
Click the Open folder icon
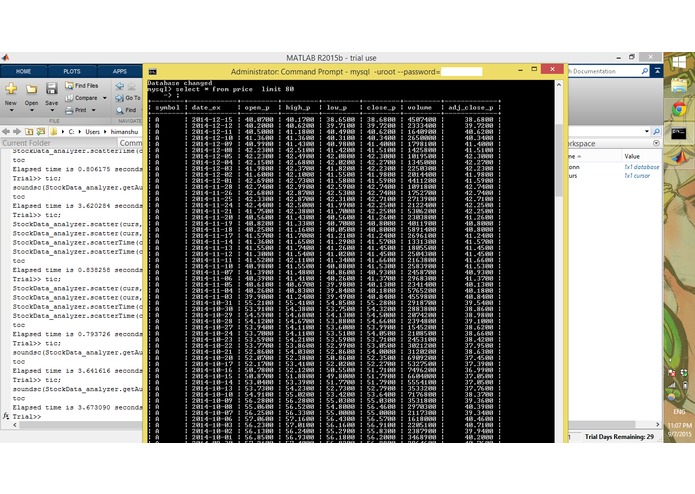click(31, 89)
